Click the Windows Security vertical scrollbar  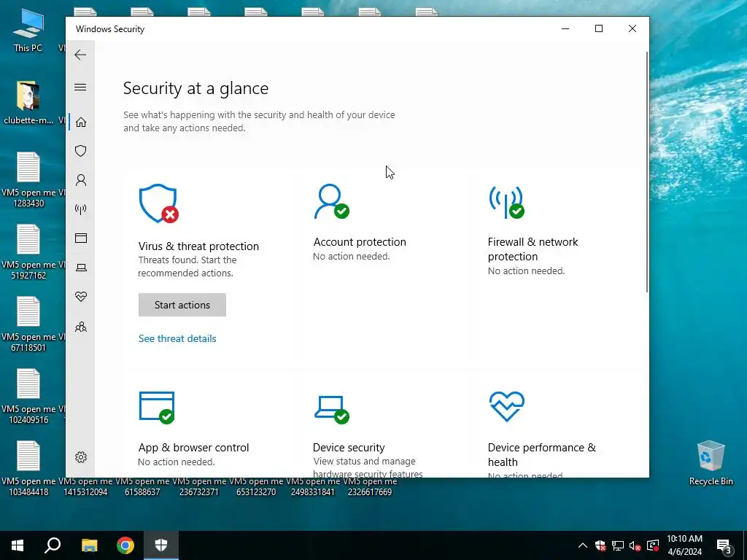(646, 171)
